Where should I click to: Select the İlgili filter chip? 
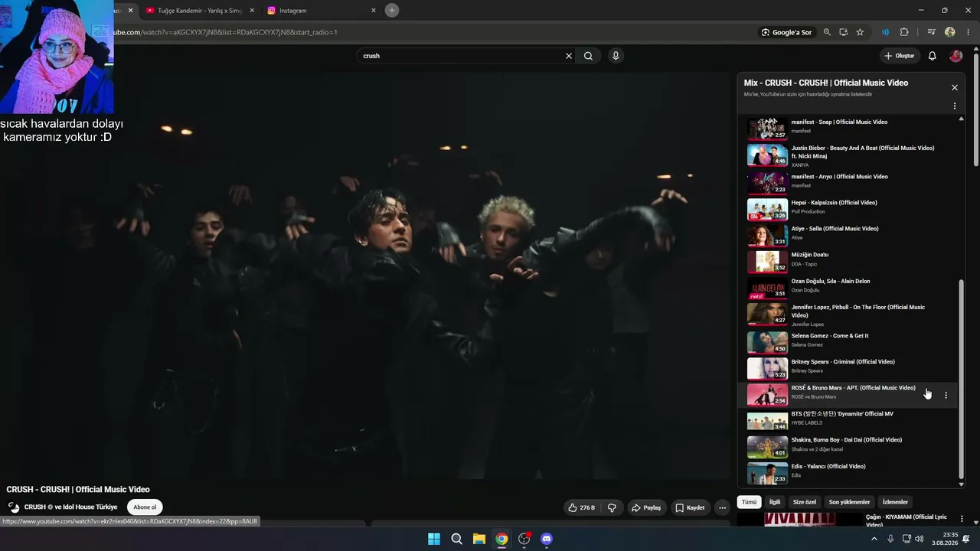tap(775, 502)
